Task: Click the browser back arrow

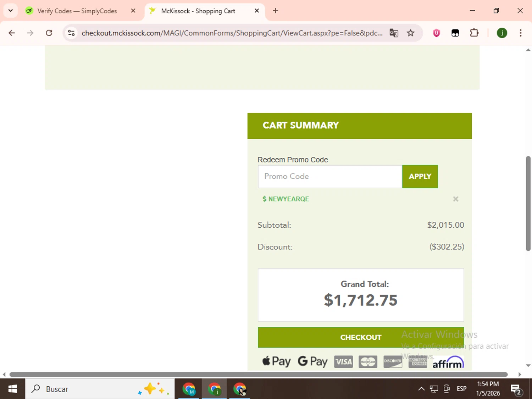Action: [x=12, y=33]
